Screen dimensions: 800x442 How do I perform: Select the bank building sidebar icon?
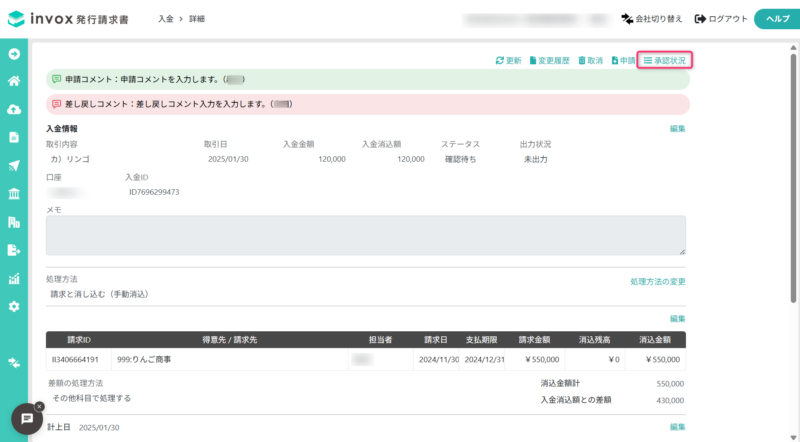click(14, 193)
